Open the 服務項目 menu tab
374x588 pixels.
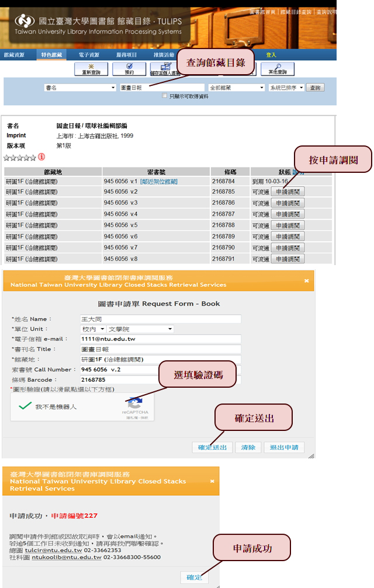click(126, 55)
